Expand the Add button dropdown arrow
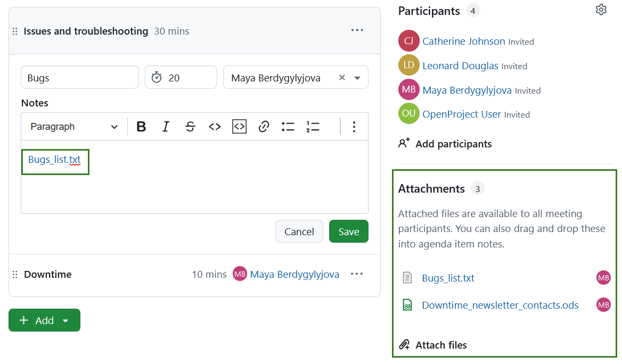The width and height of the screenshot is (622, 364). (66, 320)
